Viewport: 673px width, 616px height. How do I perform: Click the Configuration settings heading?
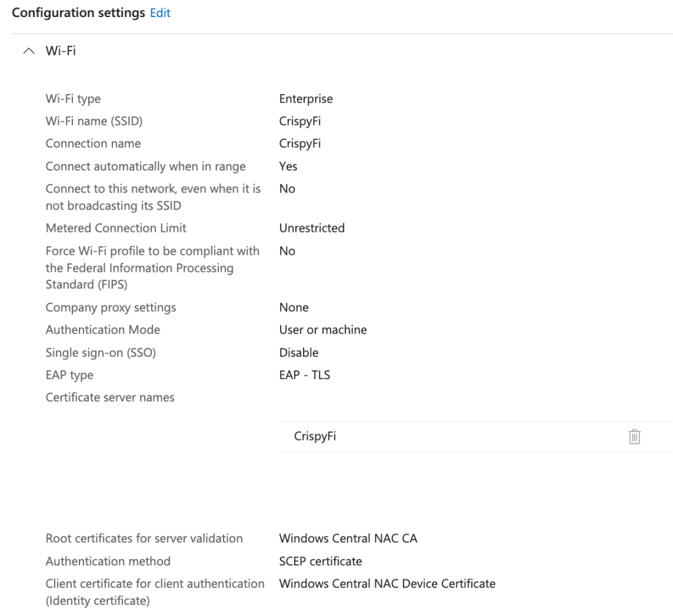tap(78, 13)
